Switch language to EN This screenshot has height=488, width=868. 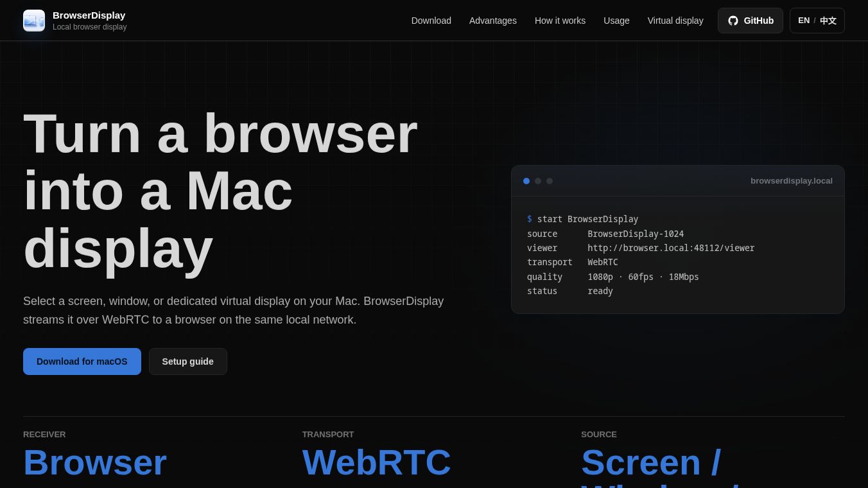pos(804,21)
